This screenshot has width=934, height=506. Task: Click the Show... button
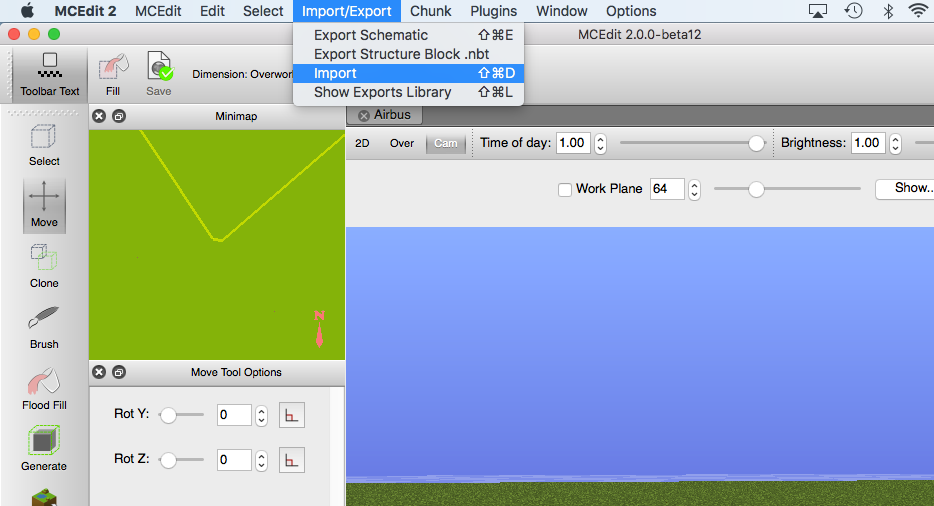click(904, 188)
